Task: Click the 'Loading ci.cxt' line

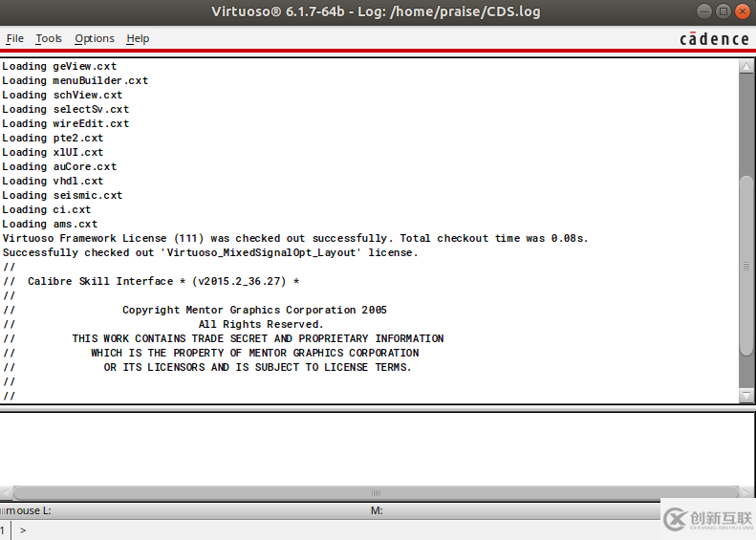Action: point(46,209)
